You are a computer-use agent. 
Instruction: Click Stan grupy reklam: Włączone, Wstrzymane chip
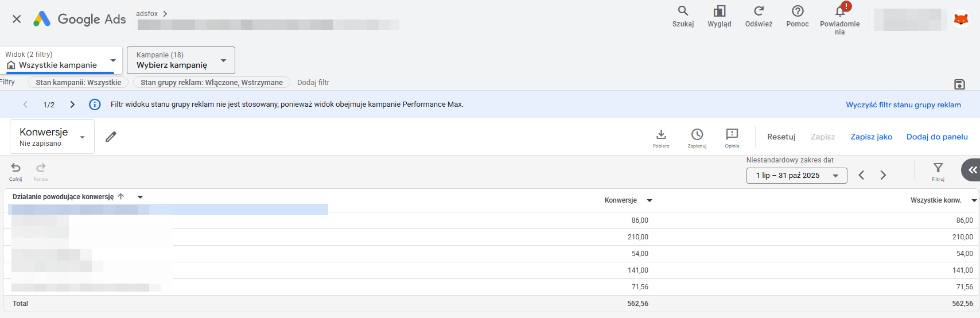pos(212,83)
